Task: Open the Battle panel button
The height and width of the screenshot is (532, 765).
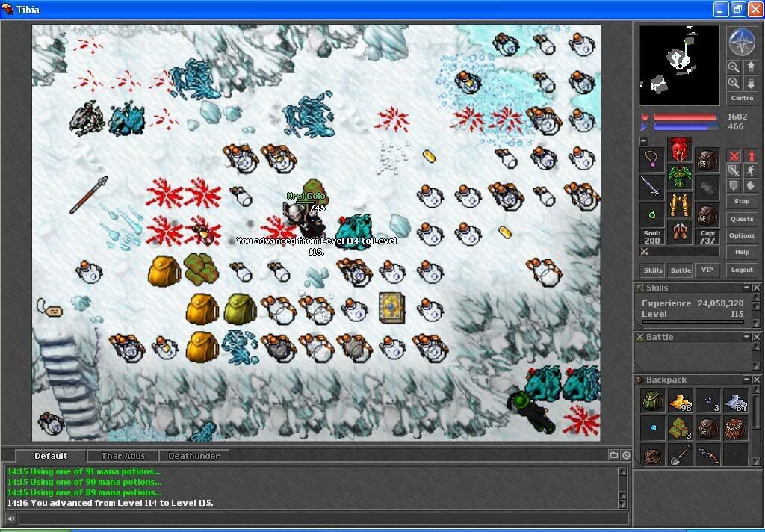Action: tap(680, 270)
